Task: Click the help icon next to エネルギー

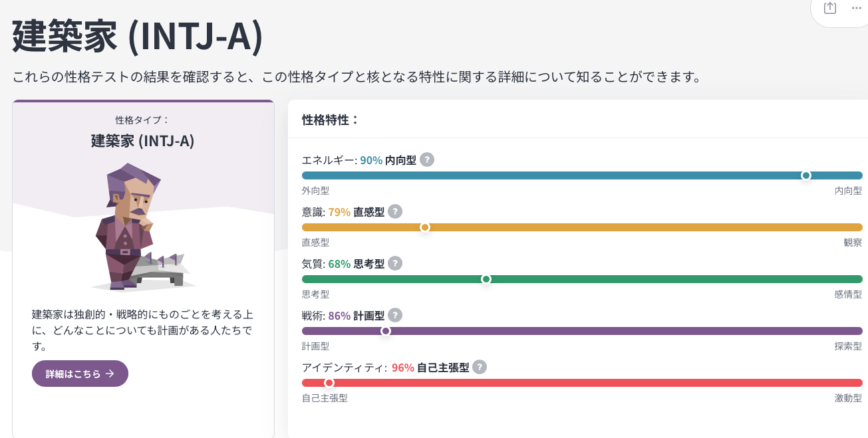Action: (x=426, y=160)
